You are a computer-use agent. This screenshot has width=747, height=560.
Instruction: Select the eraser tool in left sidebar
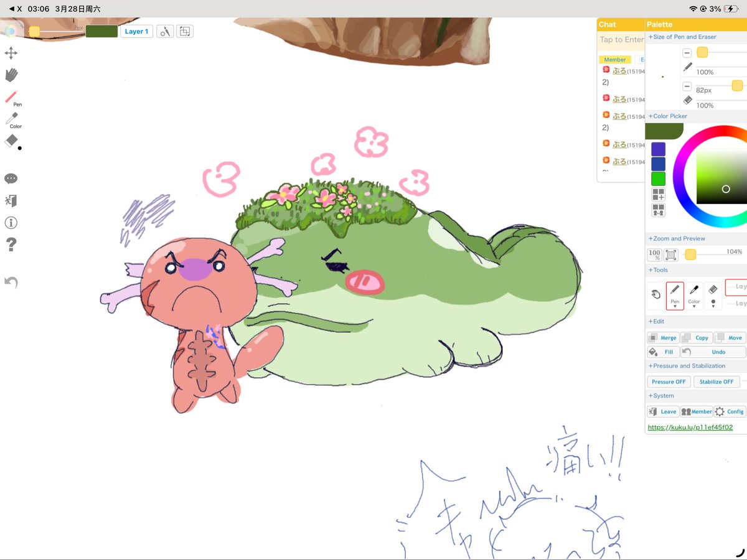pos(11,141)
